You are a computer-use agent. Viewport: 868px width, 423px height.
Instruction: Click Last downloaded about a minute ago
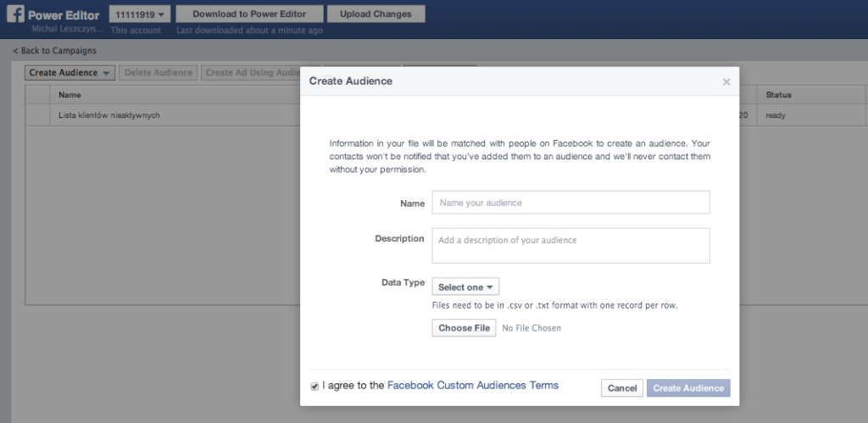point(250,31)
